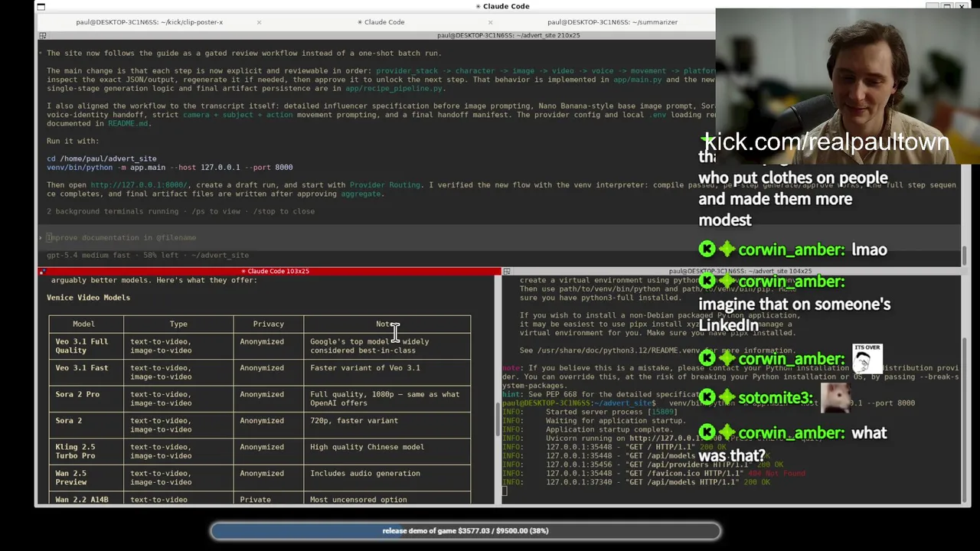
Task: Switch to the ~/kick/clip-poster-x tab
Action: (149, 22)
